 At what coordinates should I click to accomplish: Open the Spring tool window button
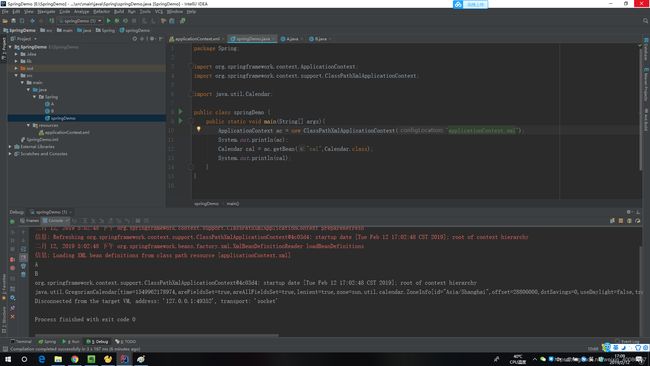coord(47,342)
